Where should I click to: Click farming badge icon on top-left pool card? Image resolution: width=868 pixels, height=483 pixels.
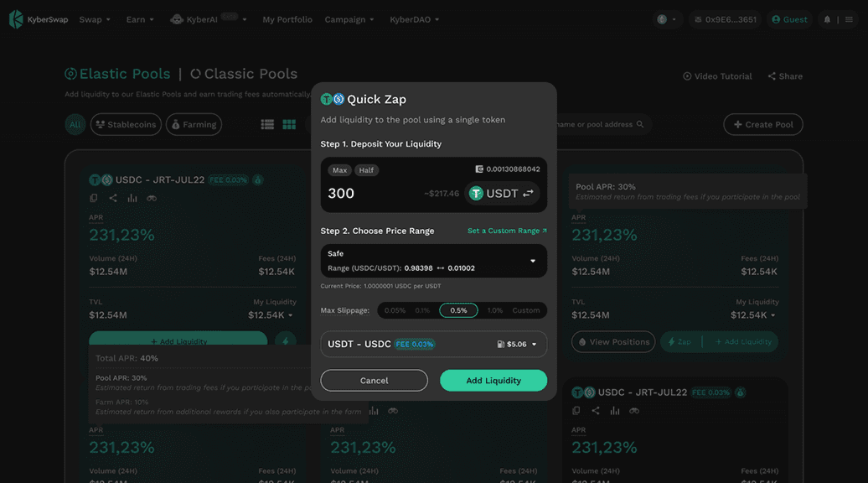pyautogui.click(x=257, y=179)
